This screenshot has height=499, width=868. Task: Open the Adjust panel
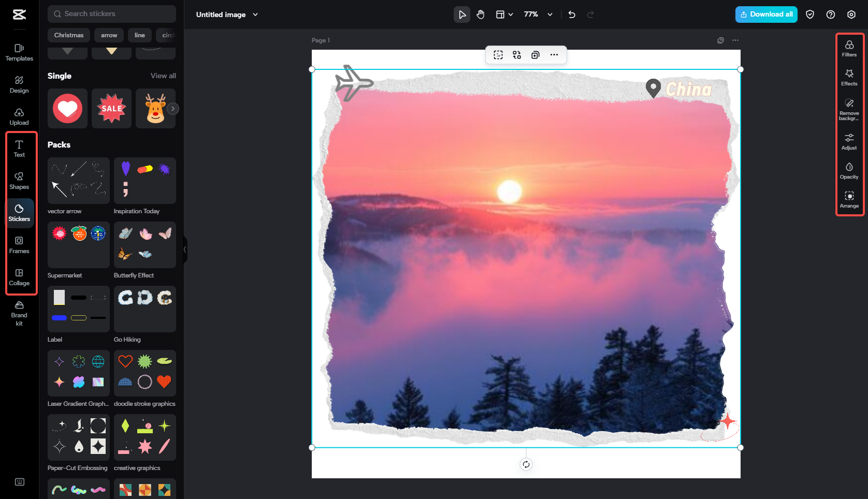click(x=849, y=141)
